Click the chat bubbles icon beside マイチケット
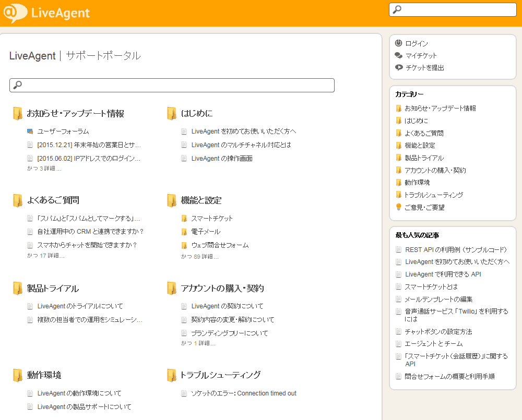Image resolution: width=522 pixels, height=420 pixels. pos(398,55)
